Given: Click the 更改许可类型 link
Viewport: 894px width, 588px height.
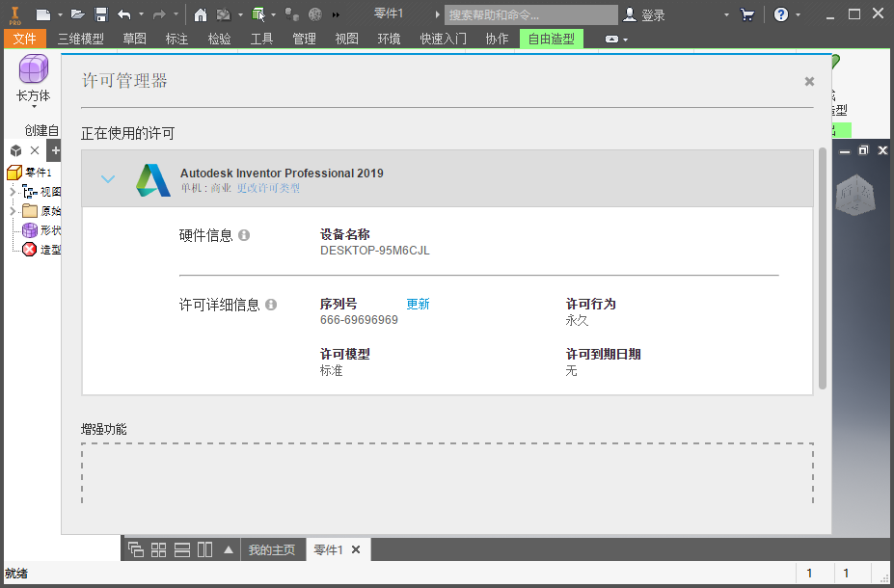Looking at the screenshot, I should [268, 188].
